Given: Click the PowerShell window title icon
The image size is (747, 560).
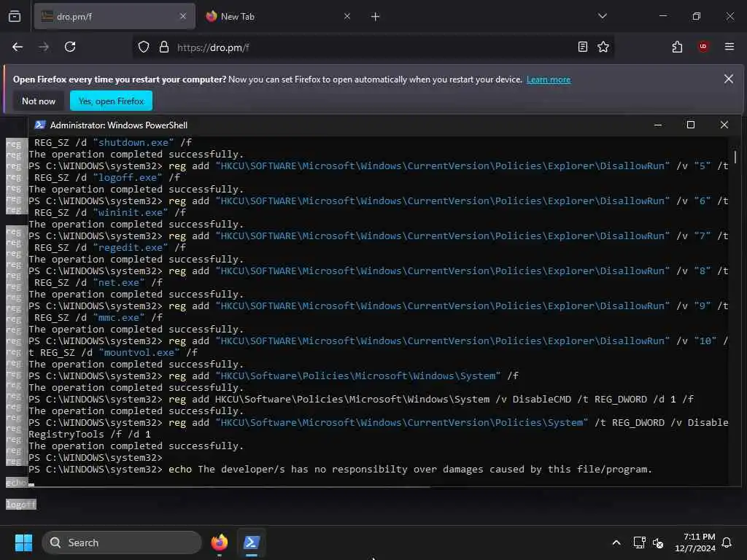Looking at the screenshot, I should coord(40,125).
